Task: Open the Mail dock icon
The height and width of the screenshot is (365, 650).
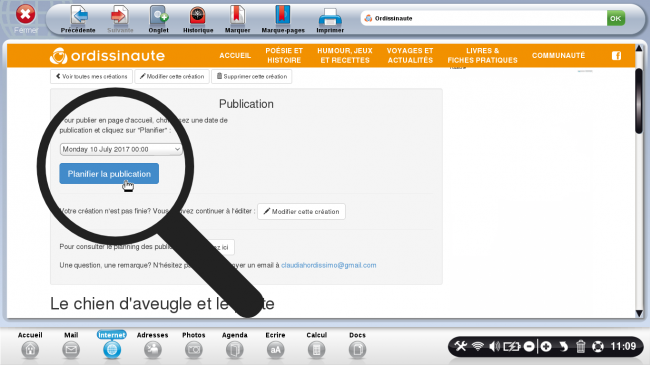Action: coord(71,349)
